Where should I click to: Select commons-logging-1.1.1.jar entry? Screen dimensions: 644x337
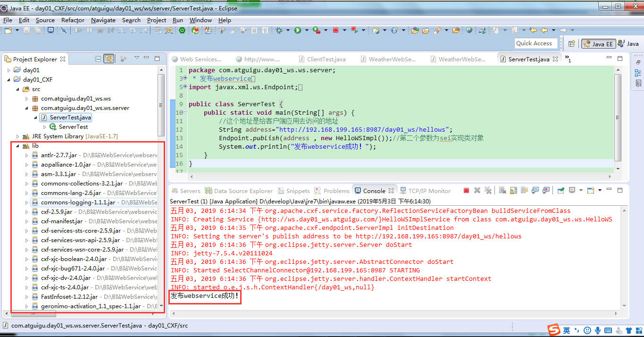click(73, 202)
